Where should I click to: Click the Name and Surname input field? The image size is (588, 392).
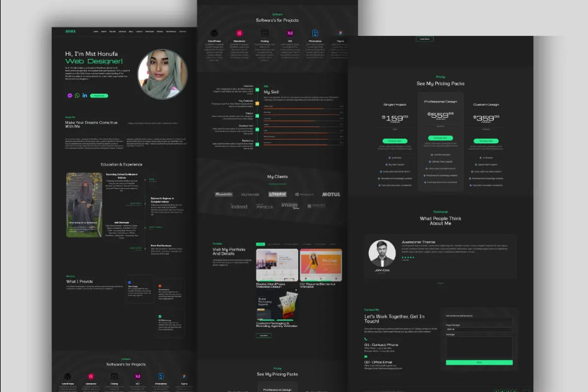point(479,319)
